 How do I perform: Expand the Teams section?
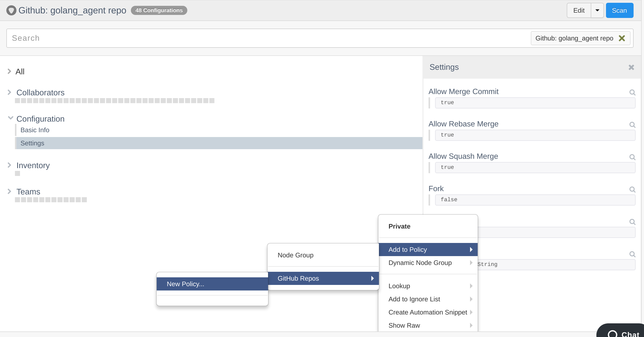9,191
